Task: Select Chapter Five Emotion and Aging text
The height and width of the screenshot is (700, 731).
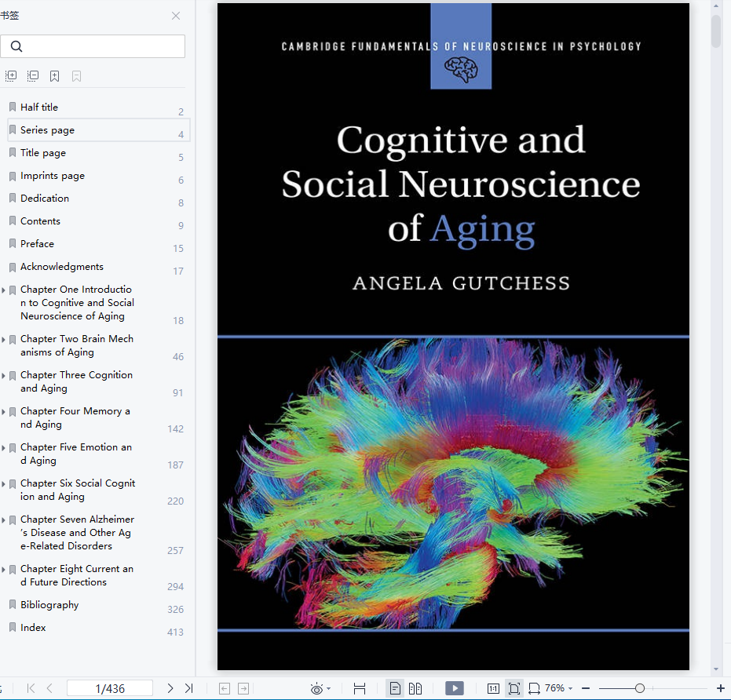Action: (76, 454)
